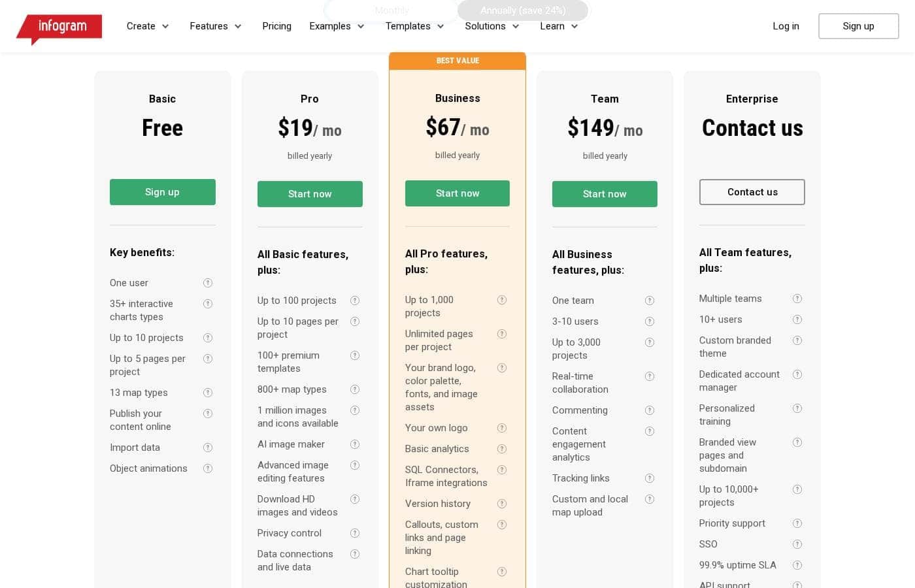Screen dimensions: 915x588
Task: Click help icon beside '13 map types'
Action: pyautogui.click(x=208, y=393)
